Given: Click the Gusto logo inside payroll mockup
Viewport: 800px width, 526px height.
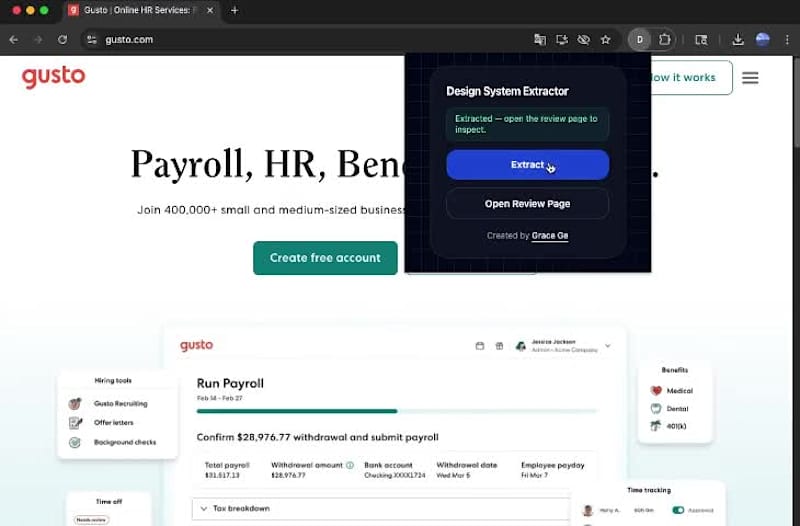Looking at the screenshot, I should 196,345.
